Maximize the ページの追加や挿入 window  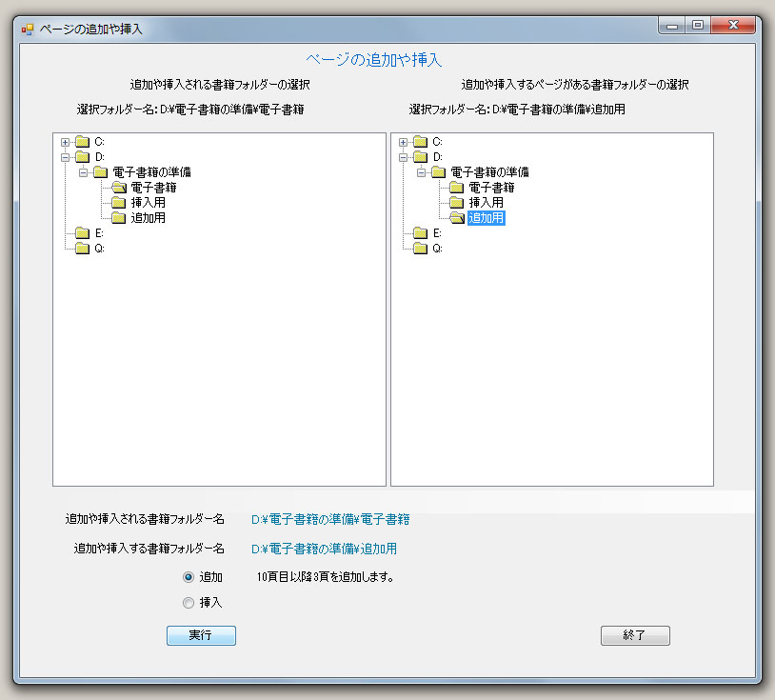pyautogui.click(x=698, y=26)
